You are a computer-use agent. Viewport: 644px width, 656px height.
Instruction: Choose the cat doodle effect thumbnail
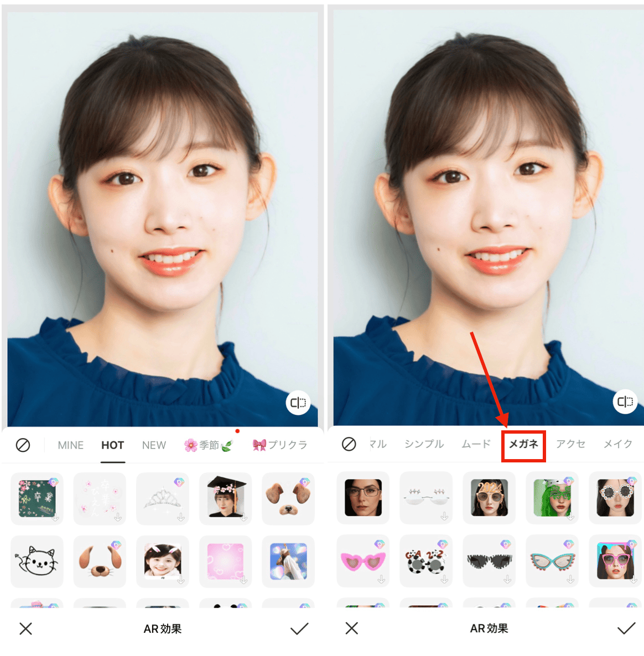pos(37,561)
